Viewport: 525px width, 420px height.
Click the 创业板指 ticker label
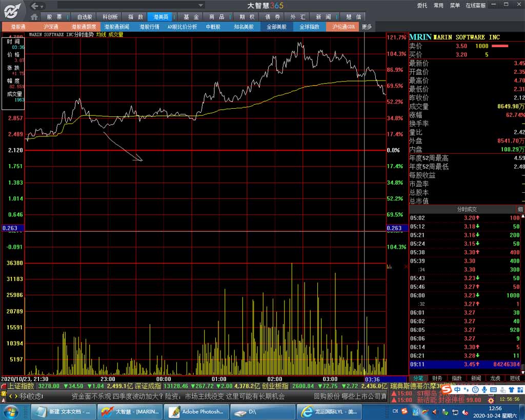coord(275,386)
